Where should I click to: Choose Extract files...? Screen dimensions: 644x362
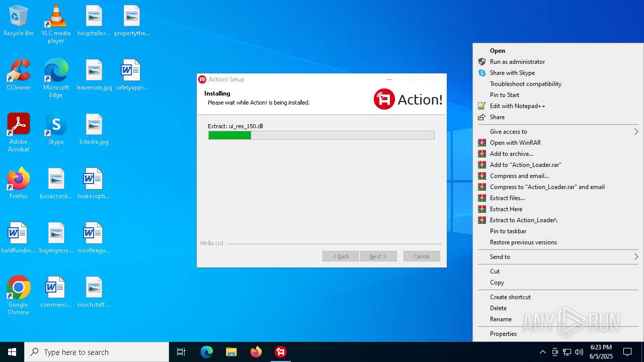tap(557, 198)
